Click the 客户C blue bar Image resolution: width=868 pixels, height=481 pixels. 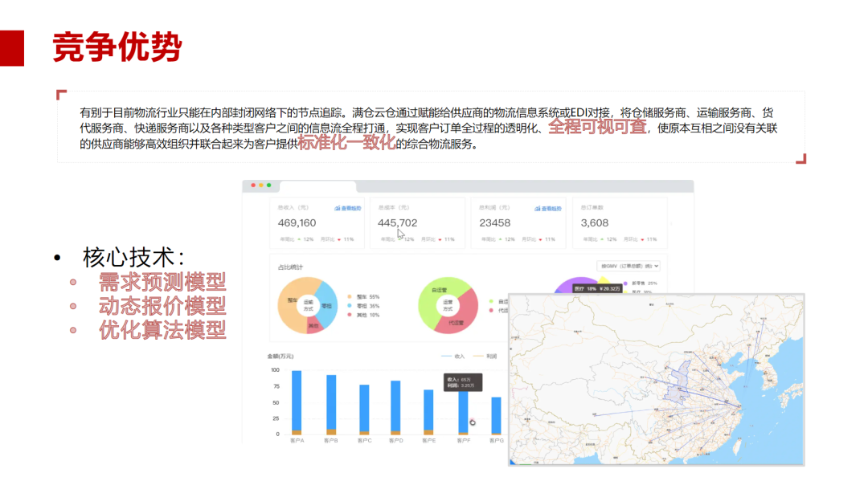coord(364,408)
